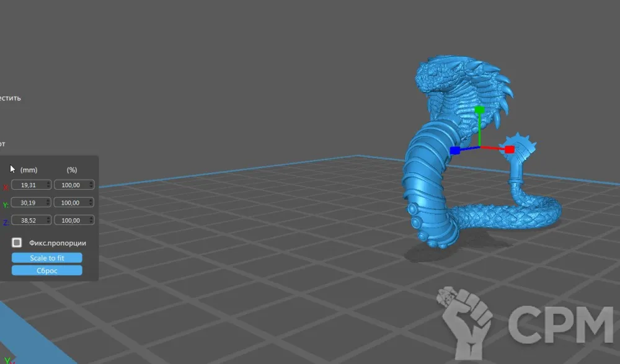Viewport: 620px width, 364px height.
Task: Click the blue Z-axis gizmo handle
Action: coord(454,150)
